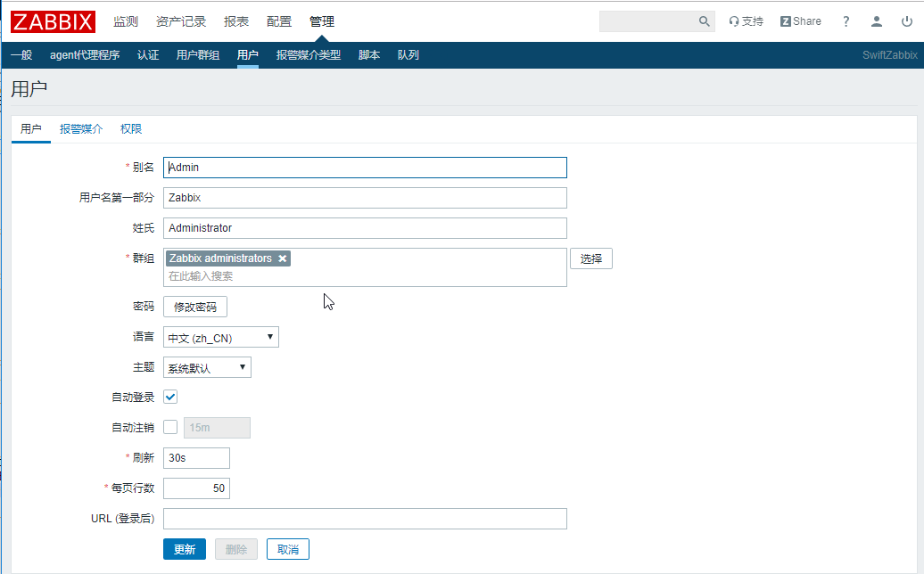This screenshot has width=924, height=574.
Task: Click the power logout icon
Action: click(x=907, y=21)
